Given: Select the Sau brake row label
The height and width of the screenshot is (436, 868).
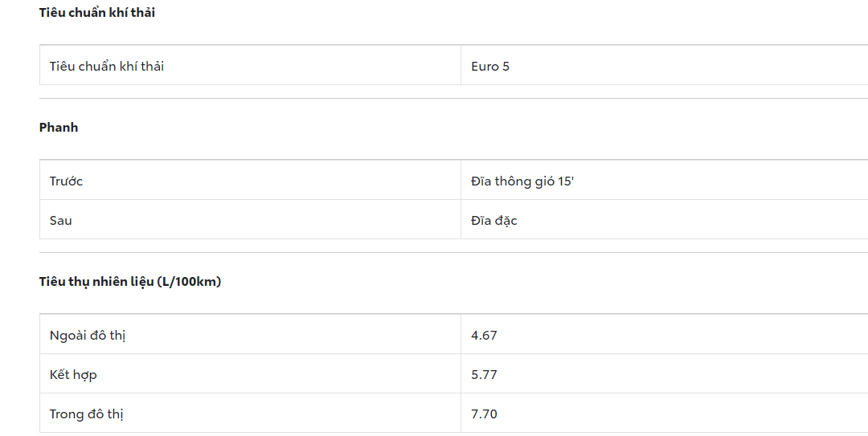Looking at the screenshot, I should (61, 221).
